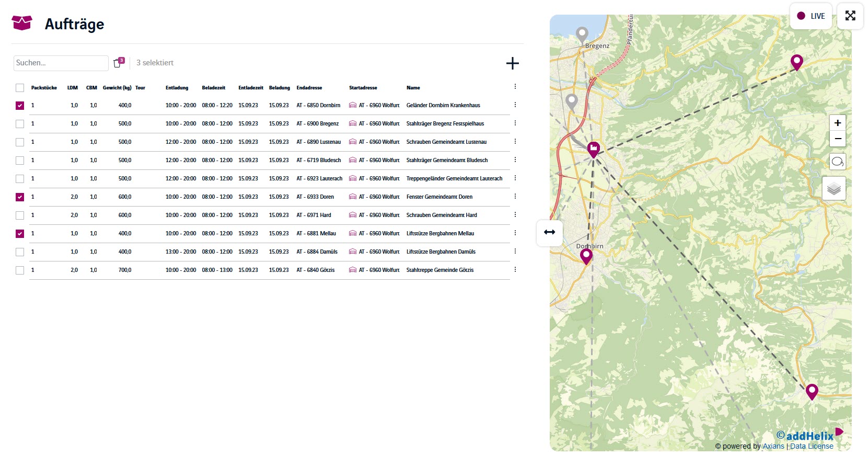Viewport: 868px width, 456px height.
Task: Click the Suchen search field
Action: (61, 63)
